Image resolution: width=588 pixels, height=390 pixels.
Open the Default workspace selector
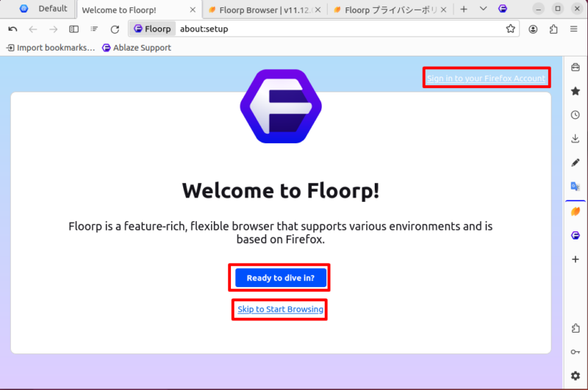click(43, 9)
